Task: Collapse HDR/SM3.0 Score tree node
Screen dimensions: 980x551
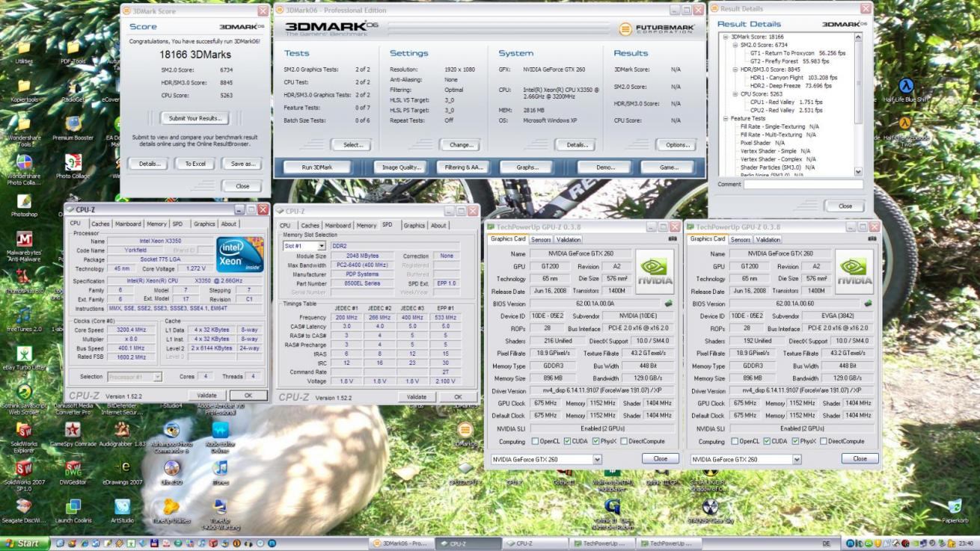Action: click(735, 70)
